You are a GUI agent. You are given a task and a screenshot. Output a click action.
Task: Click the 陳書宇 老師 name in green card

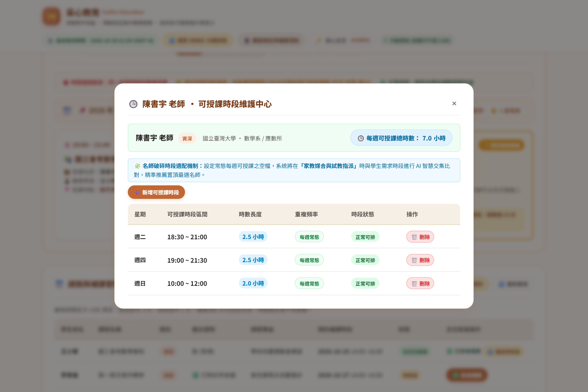click(154, 138)
